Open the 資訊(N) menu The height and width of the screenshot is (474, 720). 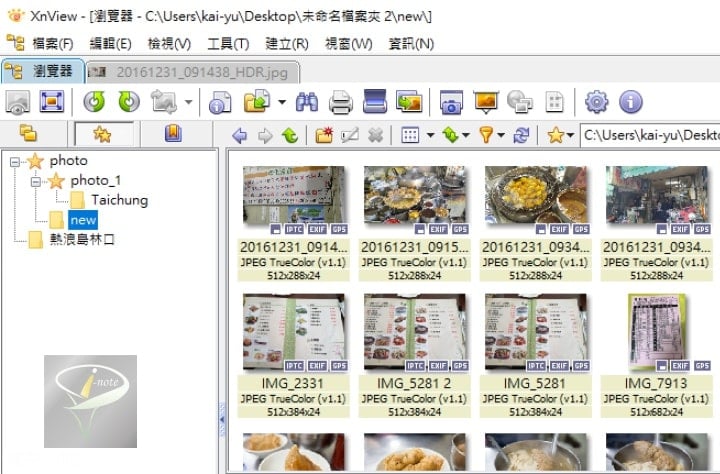tap(411, 44)
